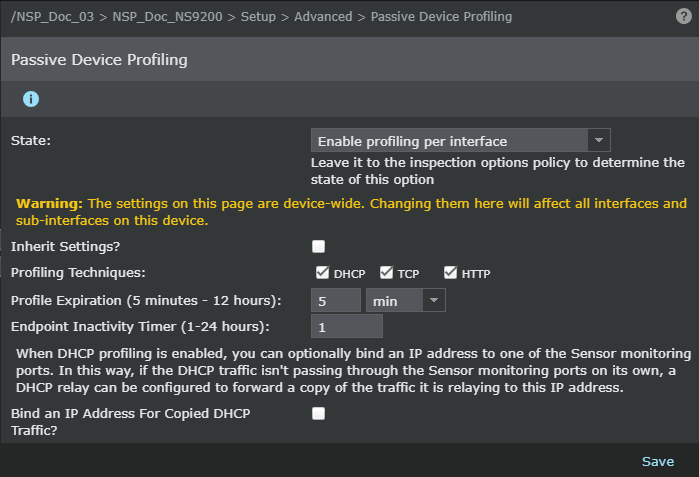Tick Bind an IP Address checkbox
The image size is (699, 477).
(318, 413)
